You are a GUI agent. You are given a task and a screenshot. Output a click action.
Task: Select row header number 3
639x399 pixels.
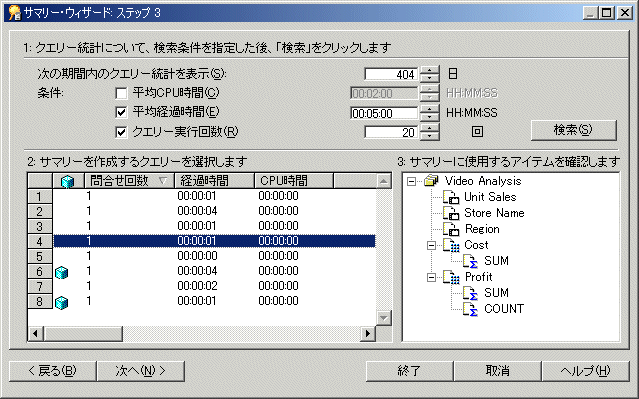(40, 226)
